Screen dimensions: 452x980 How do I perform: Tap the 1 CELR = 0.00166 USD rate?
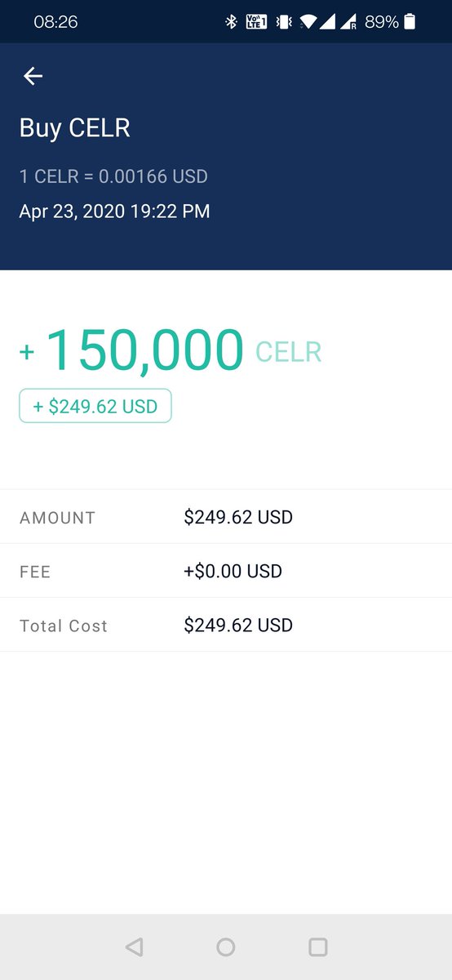pyautogui.click(x=113, y=176)
